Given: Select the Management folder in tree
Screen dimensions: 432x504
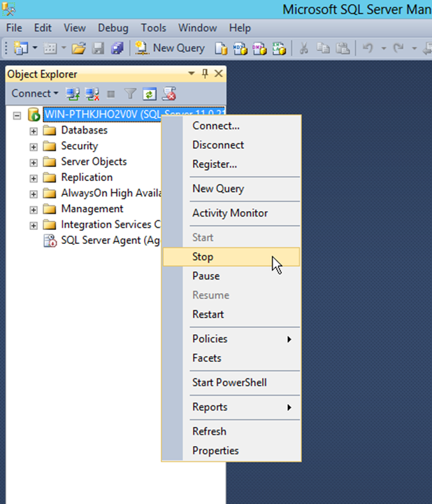Looking at the screenshot, I should tap(92, 209).
